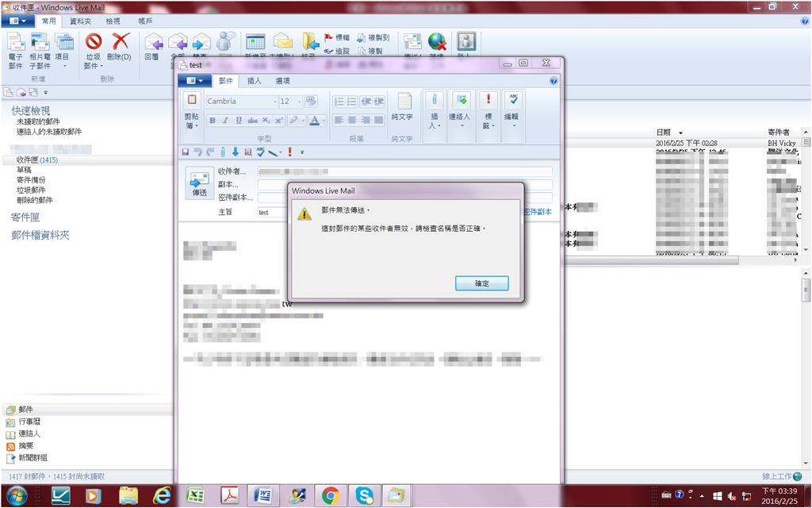Click save icon in compose quick access toolbar

click(186, 152)
